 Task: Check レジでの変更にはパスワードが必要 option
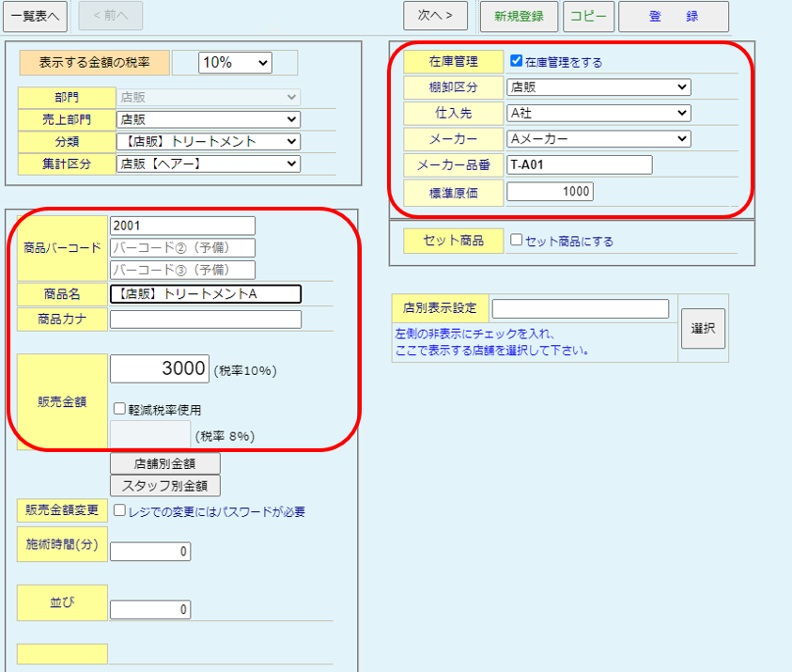(x=119, y=511)
